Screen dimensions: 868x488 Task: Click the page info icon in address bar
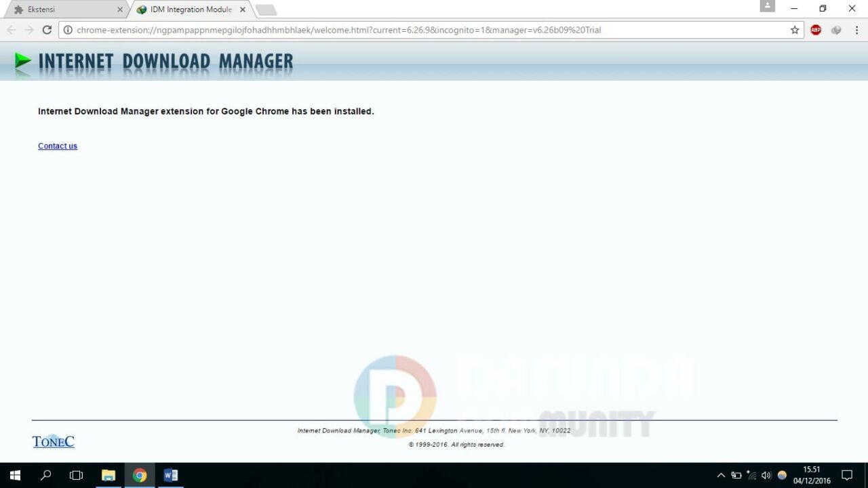coord(68,30)
